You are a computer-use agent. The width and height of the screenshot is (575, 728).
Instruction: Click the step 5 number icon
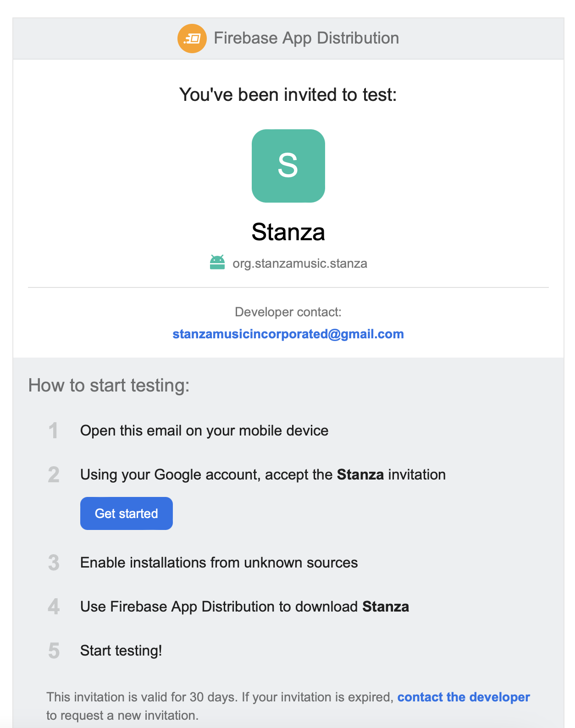[x=54, y=651]
